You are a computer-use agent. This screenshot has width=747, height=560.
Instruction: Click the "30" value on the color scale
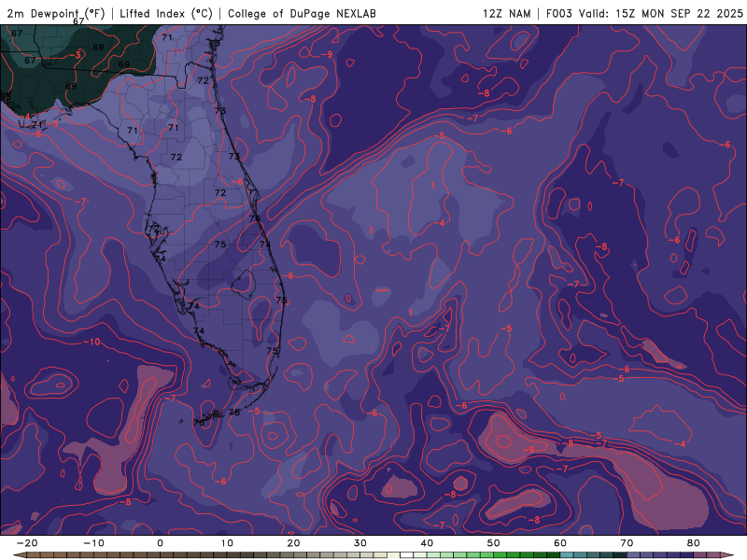point(360,543)
